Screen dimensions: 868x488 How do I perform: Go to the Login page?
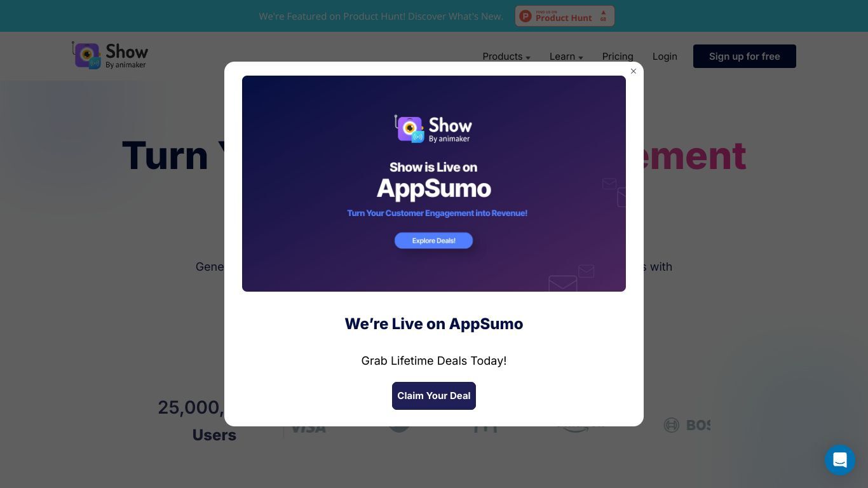(665, 57)
